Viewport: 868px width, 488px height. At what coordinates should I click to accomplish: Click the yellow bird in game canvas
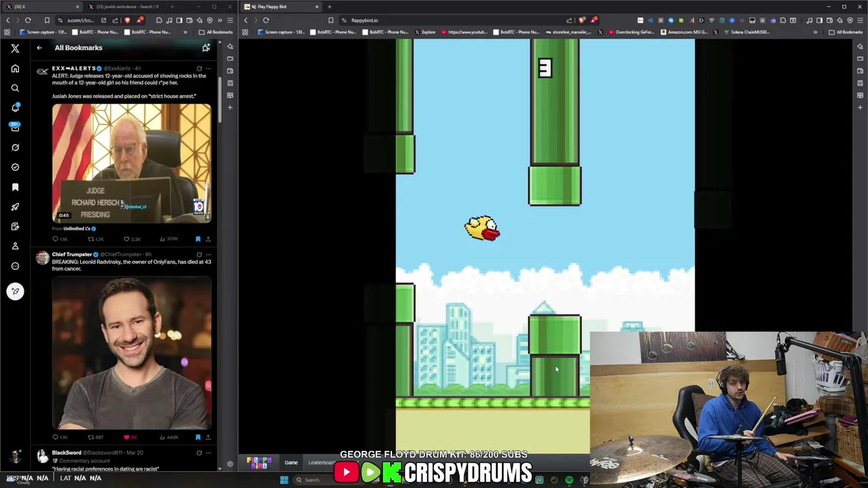[x=482, y=228]
